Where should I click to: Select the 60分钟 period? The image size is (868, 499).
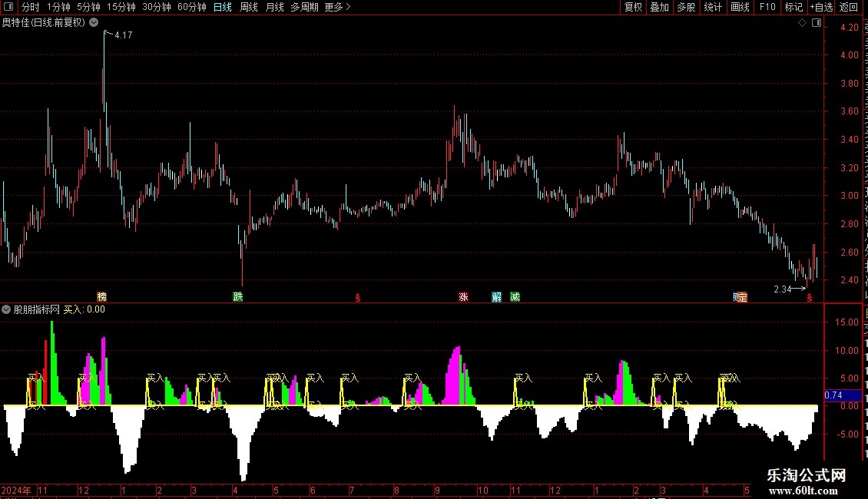point(192,7)
